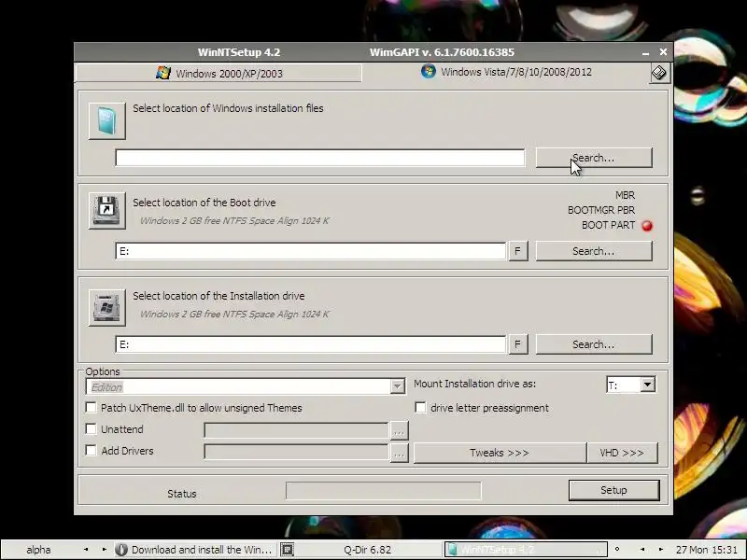Click the small circle icon in the system tray
The image size is (747, 560).
click(617, 549)
